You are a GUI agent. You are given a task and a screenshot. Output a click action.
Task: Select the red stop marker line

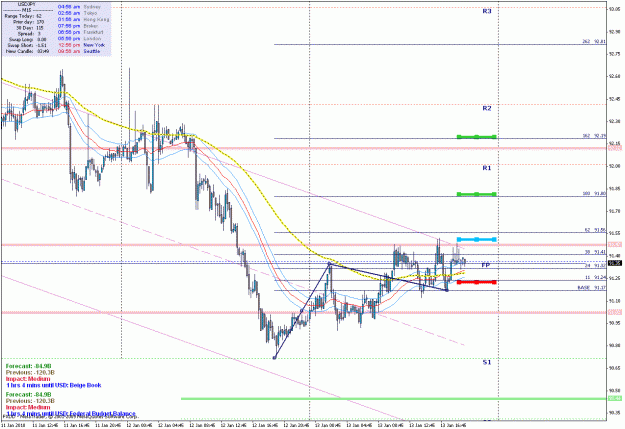click(x=476, y=282)
